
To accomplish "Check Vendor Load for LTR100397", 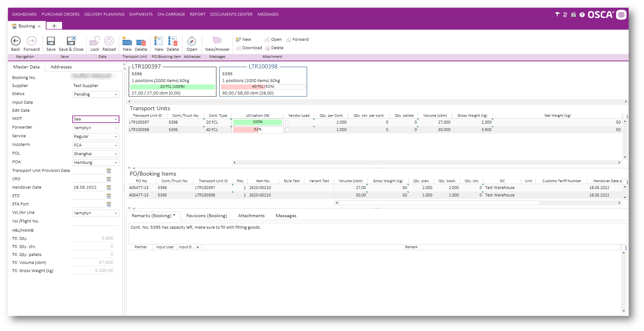I will pos(287,122).
